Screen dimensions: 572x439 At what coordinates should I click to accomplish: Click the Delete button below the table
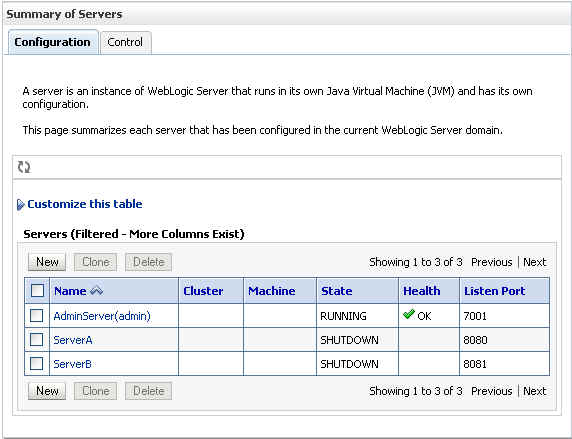pyautogui.click(x=148, y=391)
